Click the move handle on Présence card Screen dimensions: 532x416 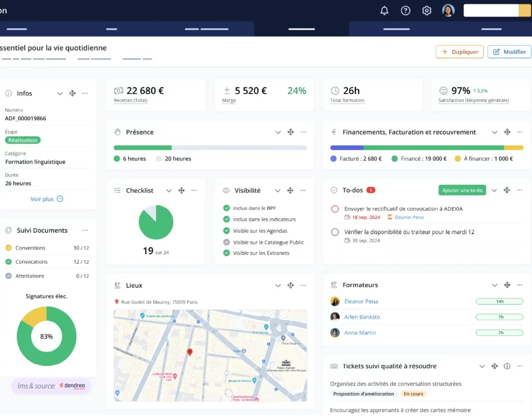pos(291,132)
